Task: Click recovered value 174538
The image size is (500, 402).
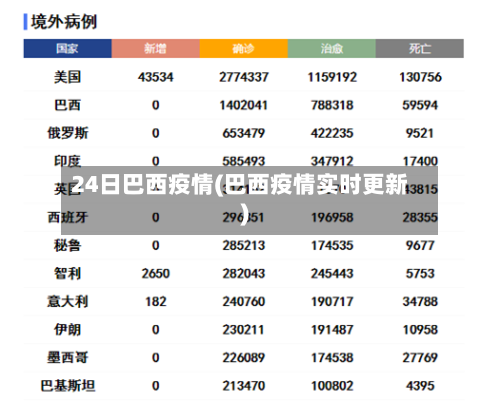Action: pos(332,358)
